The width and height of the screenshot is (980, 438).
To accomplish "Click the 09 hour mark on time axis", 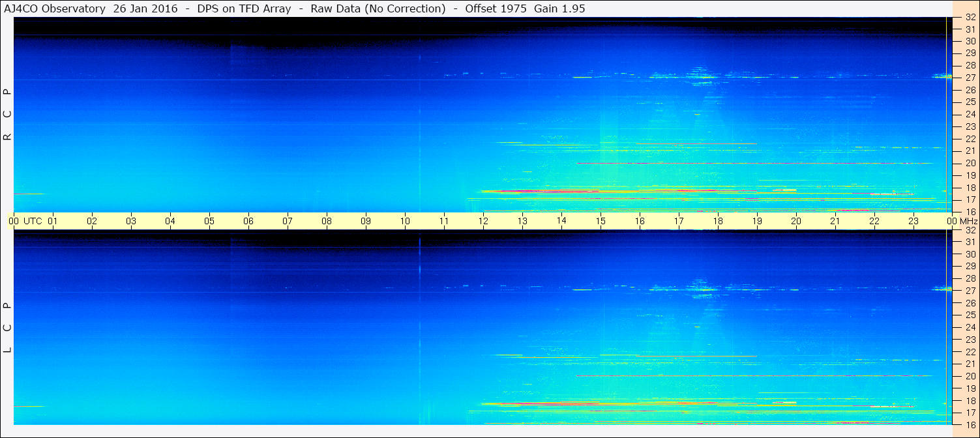I will click(x=366, y=221).
